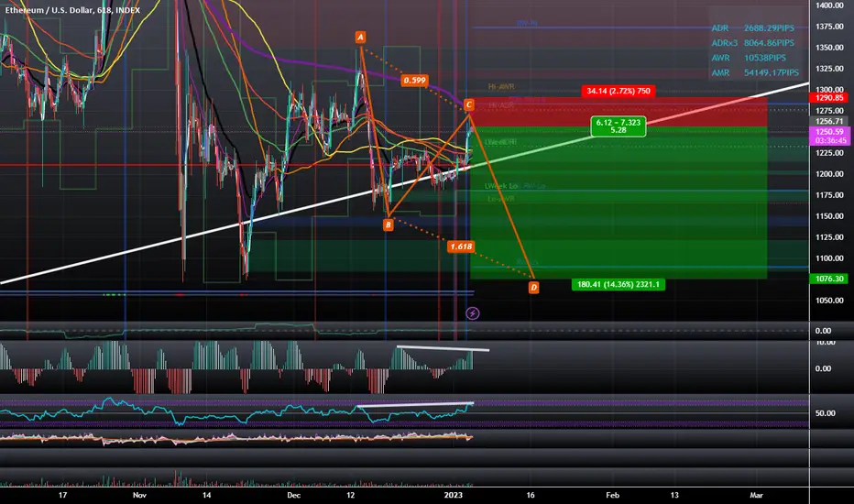The image size is (854, 504).
Task: Click the D point marker of the ABCD pattern
Action: tap(533, 287)
